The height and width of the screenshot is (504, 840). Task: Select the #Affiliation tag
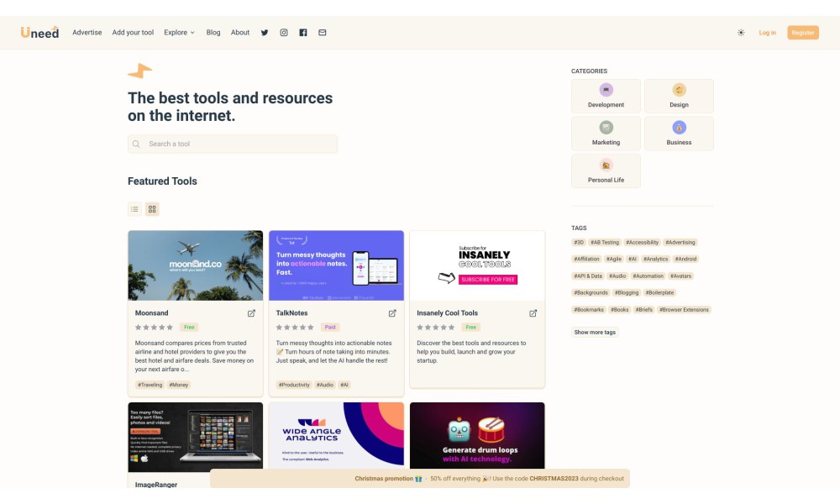click(586, 260)
